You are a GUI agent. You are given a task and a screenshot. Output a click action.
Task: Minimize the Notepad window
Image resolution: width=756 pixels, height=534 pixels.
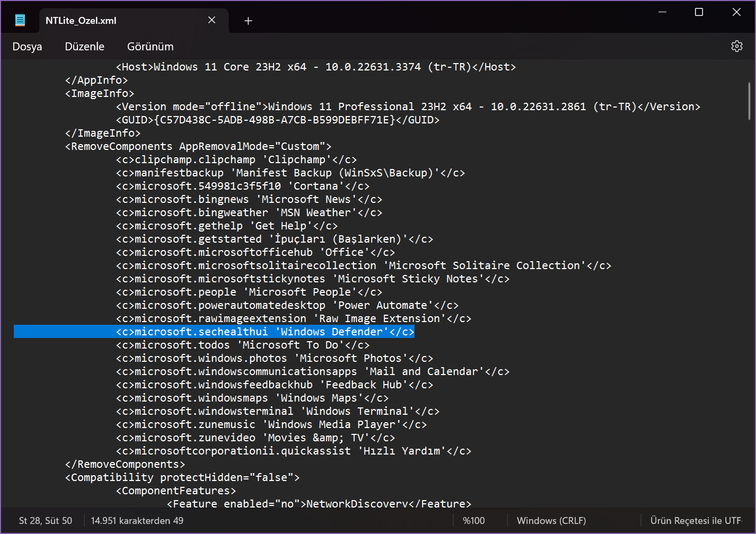click(662, 12)
